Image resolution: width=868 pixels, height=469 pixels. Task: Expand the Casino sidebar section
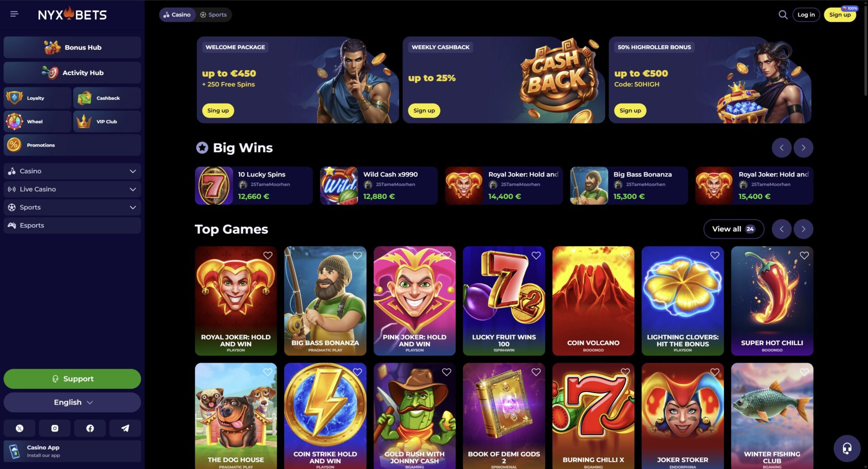[x=72, y=171]
